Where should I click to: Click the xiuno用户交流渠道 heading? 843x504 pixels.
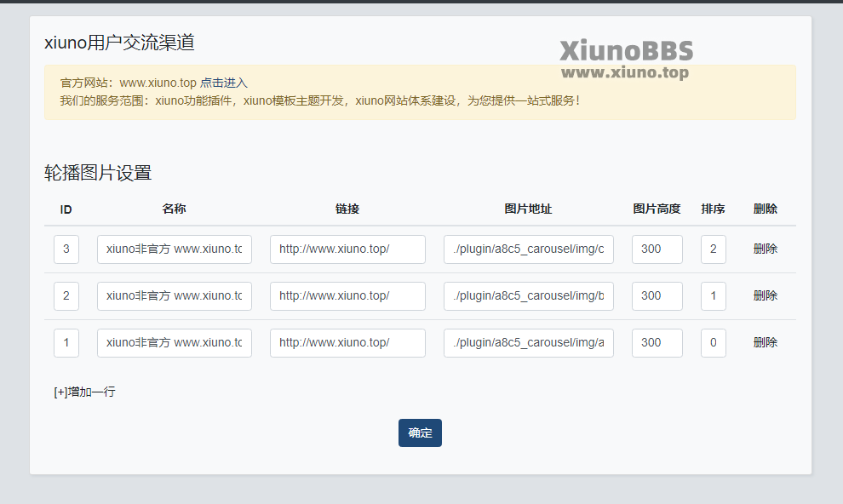tap(119, 43)
